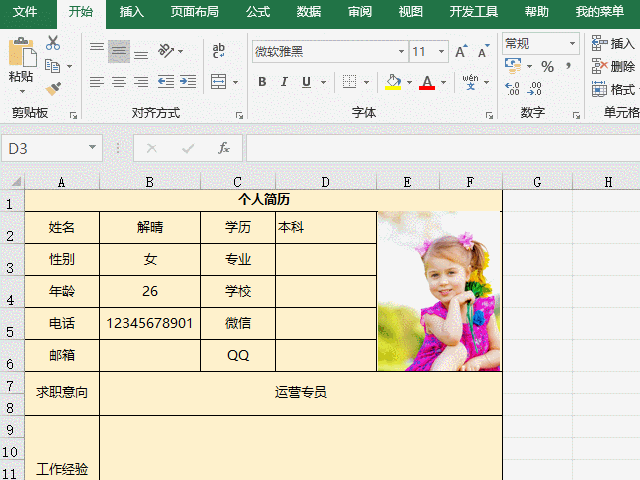640x480 pixels.
Task: Toggle Wrap Text button
Action: click(x=218, y=51)
